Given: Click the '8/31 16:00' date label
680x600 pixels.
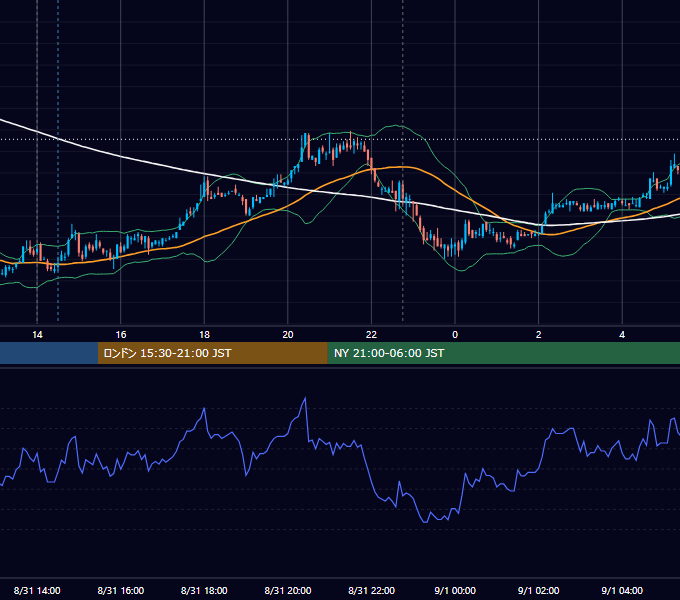Looking at the screenshot, I should tap(121, 590).
